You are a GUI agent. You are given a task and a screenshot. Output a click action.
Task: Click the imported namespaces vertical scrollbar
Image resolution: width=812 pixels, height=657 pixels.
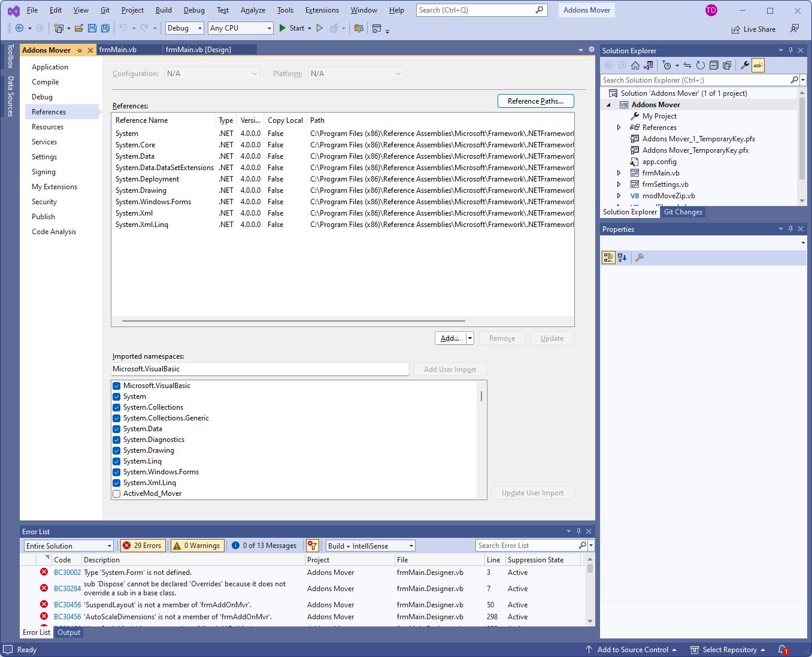481,396
